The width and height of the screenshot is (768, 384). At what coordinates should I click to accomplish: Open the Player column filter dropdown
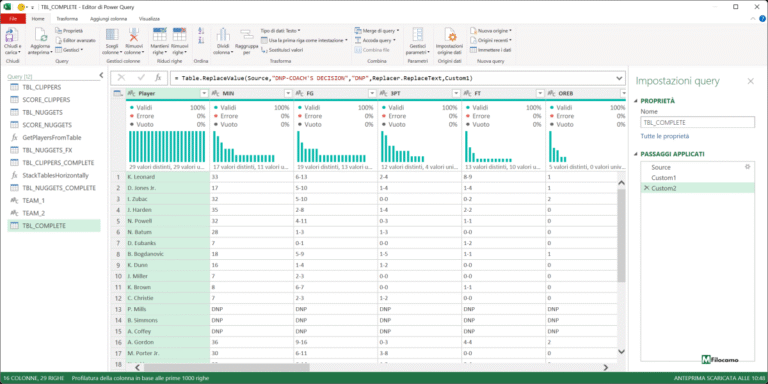[204, 93]
